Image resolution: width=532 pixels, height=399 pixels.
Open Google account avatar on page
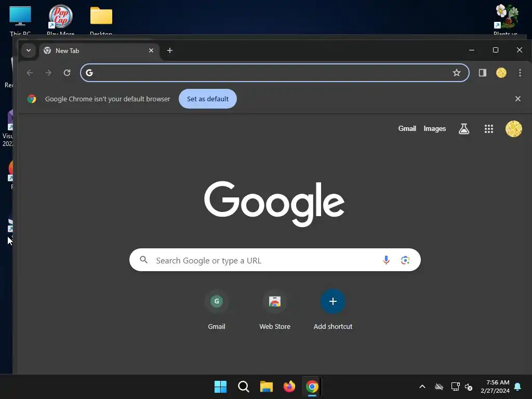514,129
